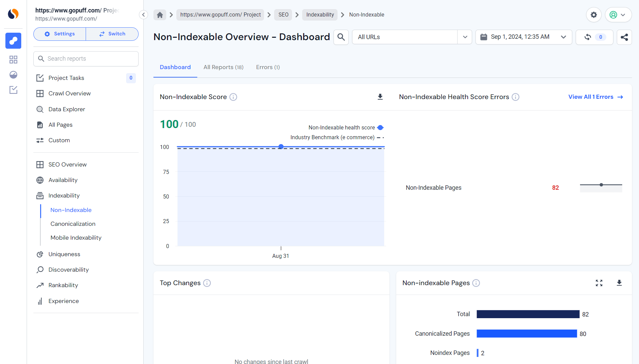The image size is (639, 364).
Task: Open dashboard settings via gear icon
Action: (594, 14)
